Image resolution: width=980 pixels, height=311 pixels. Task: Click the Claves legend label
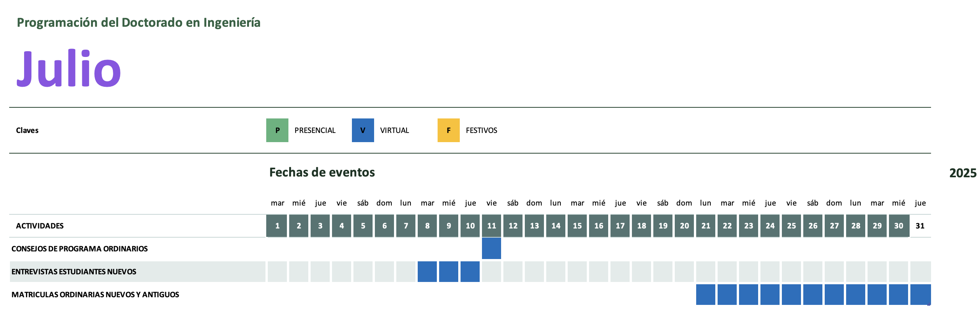(x=27, y=130)
